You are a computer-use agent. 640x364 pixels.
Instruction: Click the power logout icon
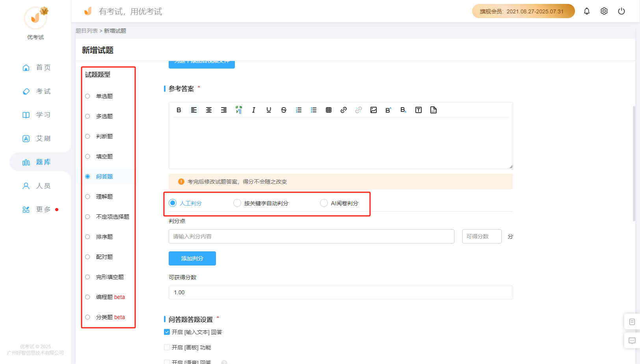[621, 11]
